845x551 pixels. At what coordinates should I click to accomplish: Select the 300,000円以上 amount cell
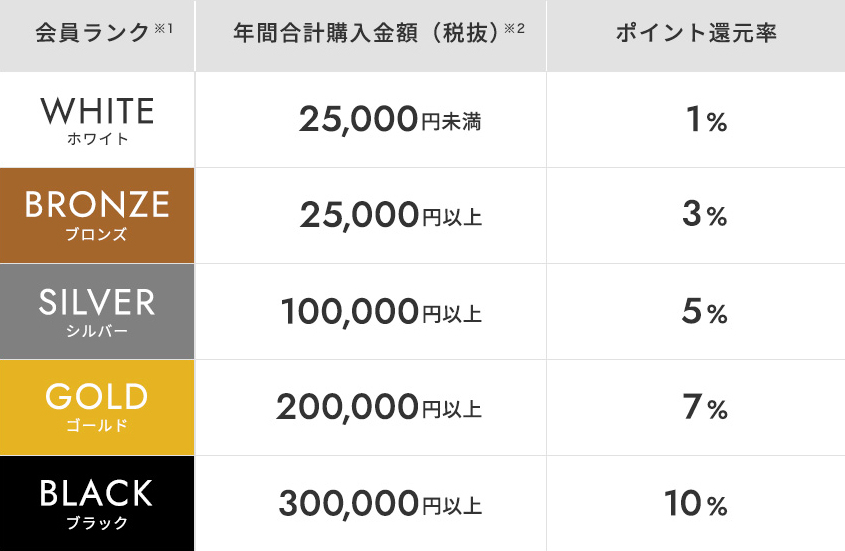(x=380, y=504)
